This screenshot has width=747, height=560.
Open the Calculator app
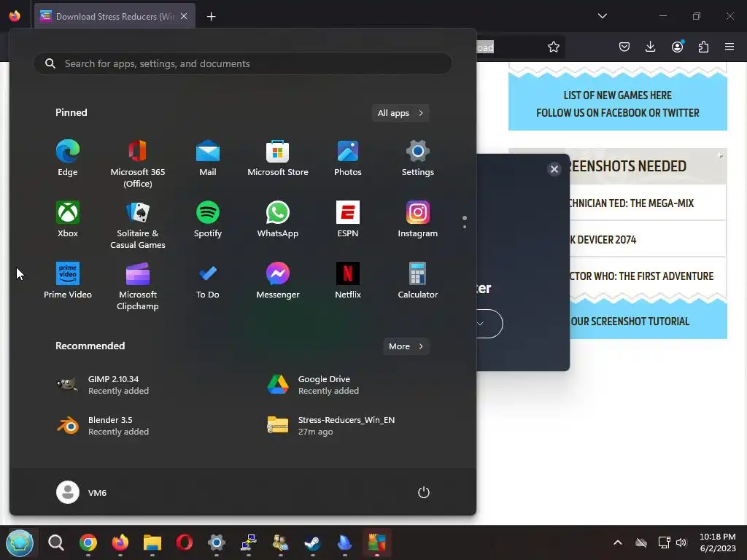[418, 281]
